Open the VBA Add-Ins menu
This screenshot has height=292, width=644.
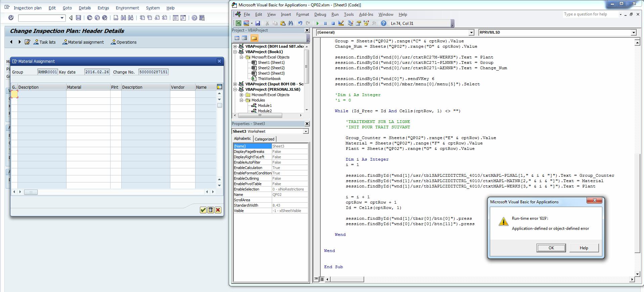(x=366, y=14)
